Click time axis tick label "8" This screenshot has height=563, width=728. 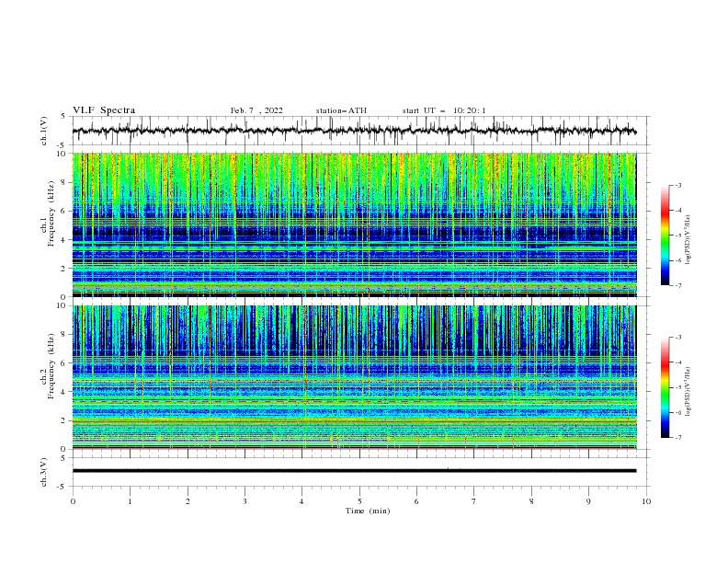tap(531, 501)
